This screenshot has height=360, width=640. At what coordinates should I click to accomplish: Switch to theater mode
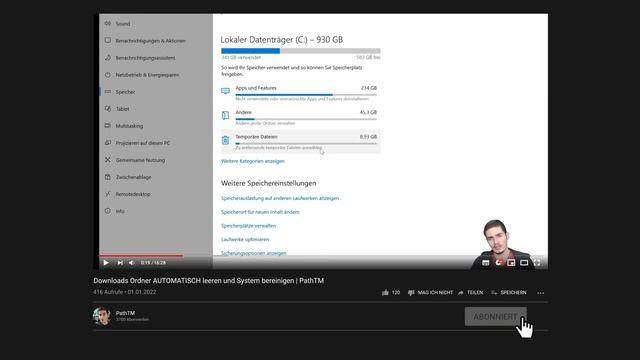(524, 263)
